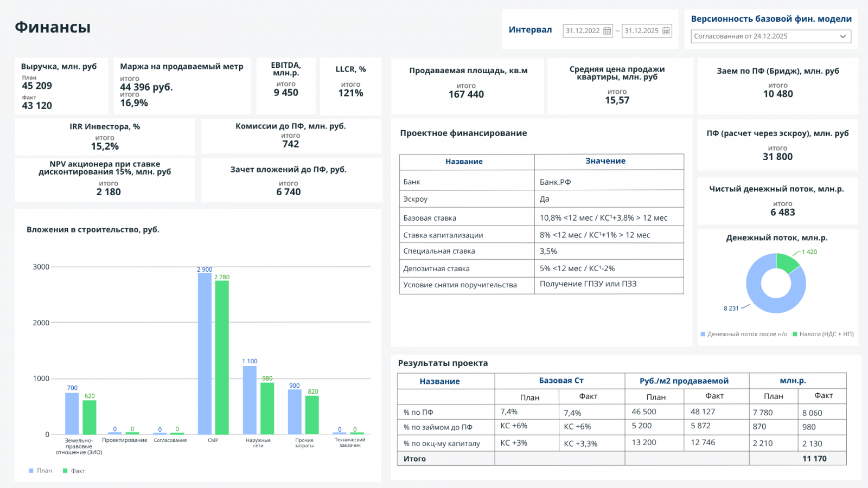
Task: Click ЗИО plan bar labeled 700
Action: pos(72,414)
